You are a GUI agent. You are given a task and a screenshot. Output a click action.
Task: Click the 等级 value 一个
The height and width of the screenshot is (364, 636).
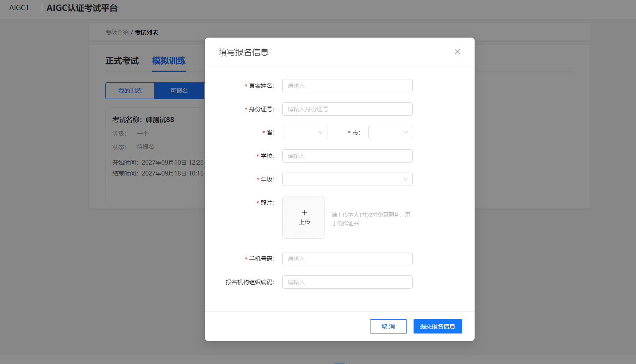143,133
